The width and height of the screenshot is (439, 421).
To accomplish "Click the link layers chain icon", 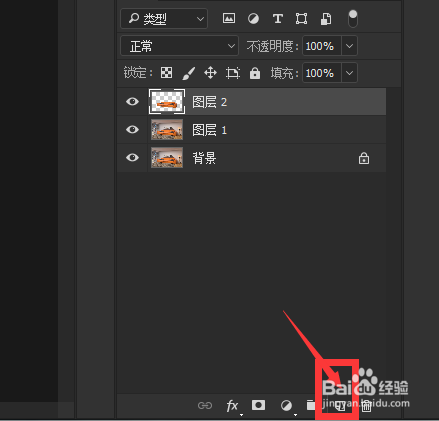I will [x=205, y=405].
